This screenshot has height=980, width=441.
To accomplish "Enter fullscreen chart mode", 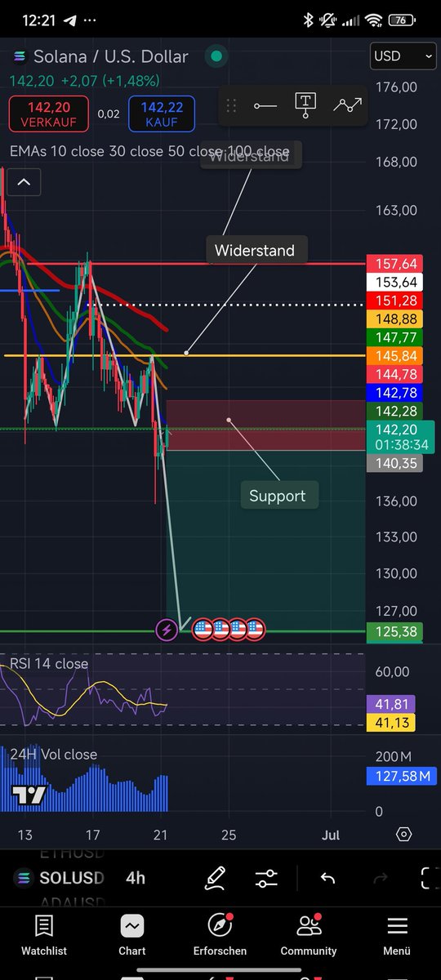I will click(428, 878).
